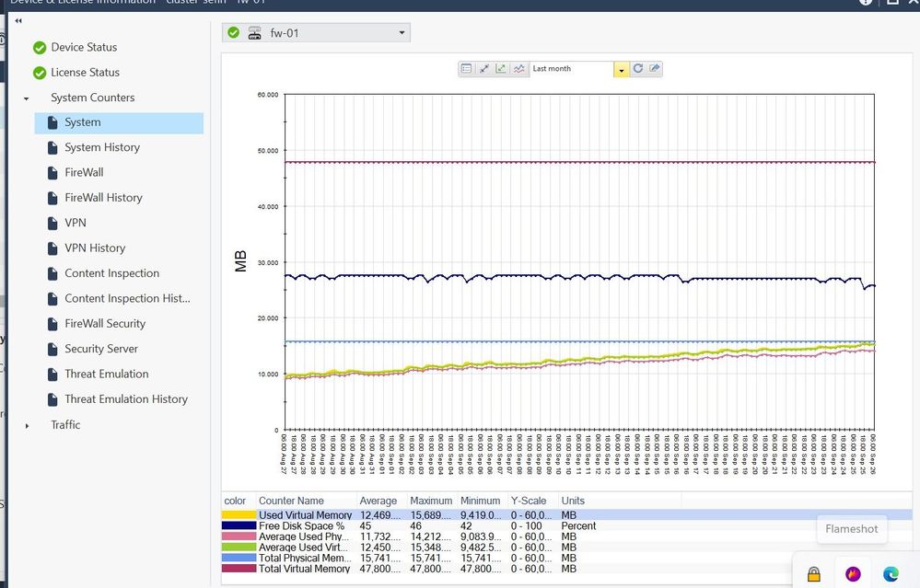Collapse the sidebar with double-arrow button

[x=18, y=20]
